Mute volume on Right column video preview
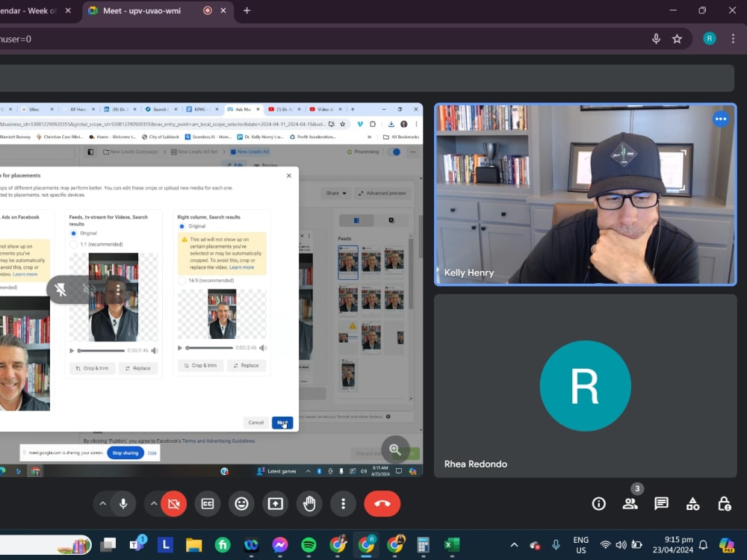 tap(262, 348)
